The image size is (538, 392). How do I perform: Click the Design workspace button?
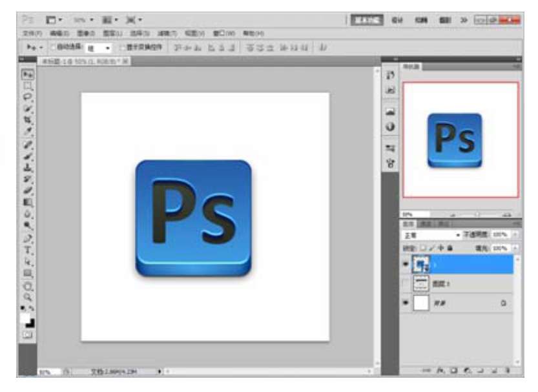[x=397, y=20]
